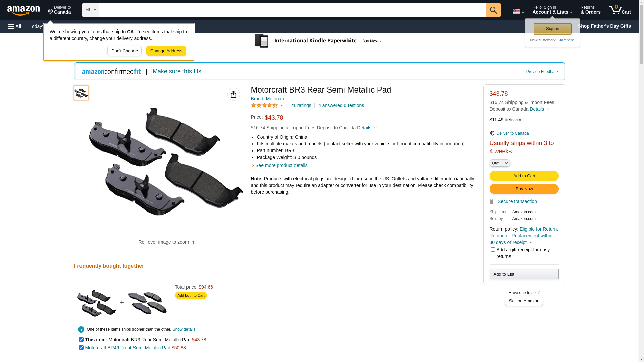
Task: Open the country flag language selector
Action: click(518, 11)
